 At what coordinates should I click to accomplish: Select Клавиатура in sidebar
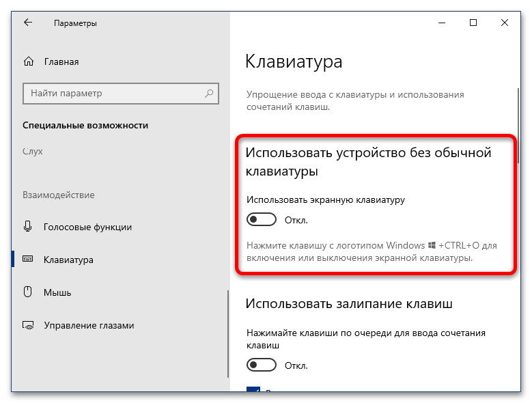coord(68,260)
